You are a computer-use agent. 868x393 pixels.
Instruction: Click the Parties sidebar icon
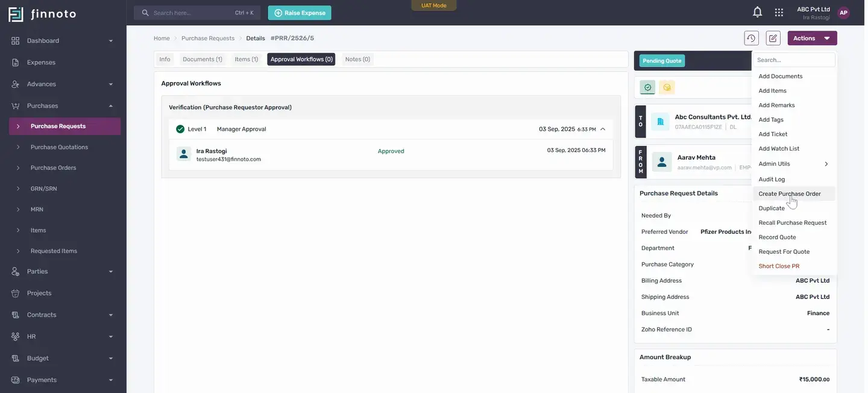click(x=16, y=271)
